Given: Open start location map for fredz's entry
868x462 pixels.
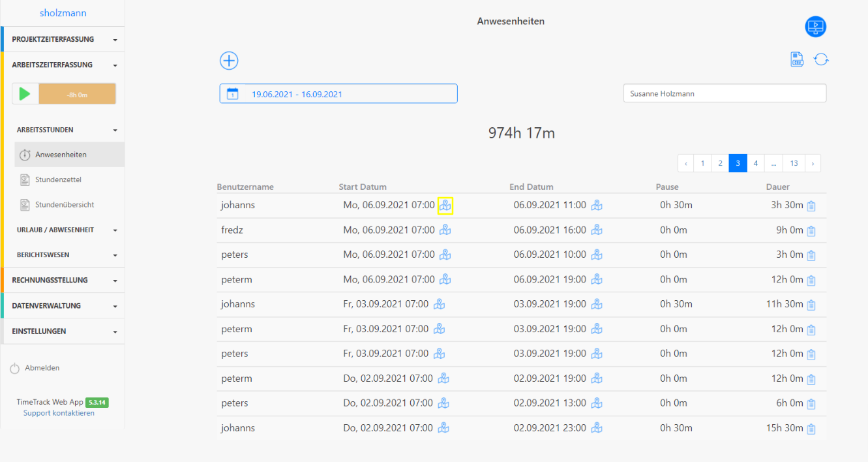Looking at the screenshot, I should pyautogui.click(x=445, y=230).
